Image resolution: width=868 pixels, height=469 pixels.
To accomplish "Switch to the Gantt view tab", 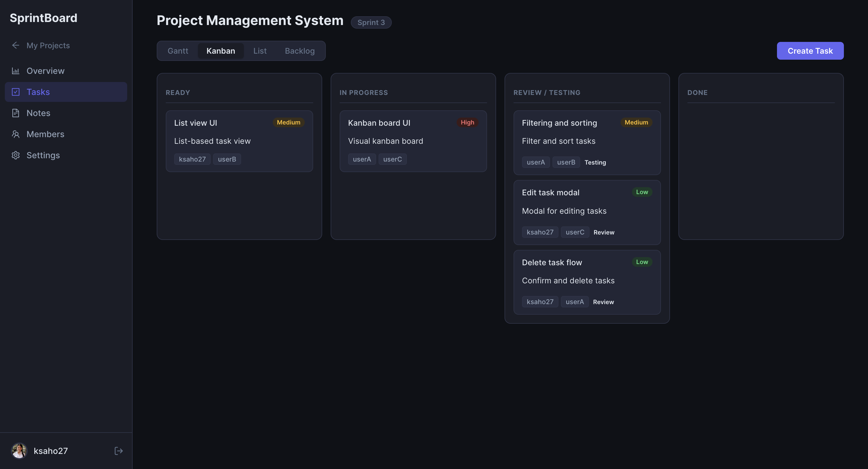I will [178, 51].
